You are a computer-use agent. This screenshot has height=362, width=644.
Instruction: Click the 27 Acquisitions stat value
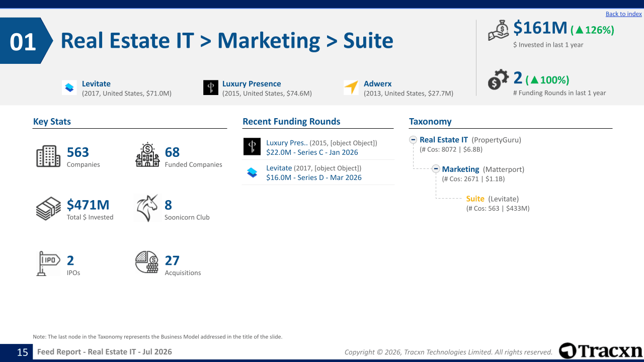tap(172, 260)
